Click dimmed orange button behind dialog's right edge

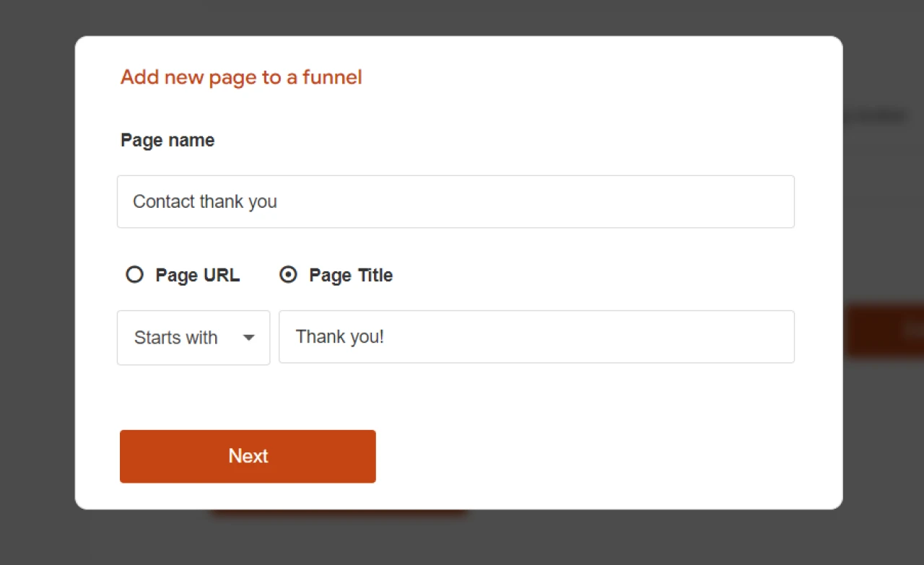883,330
